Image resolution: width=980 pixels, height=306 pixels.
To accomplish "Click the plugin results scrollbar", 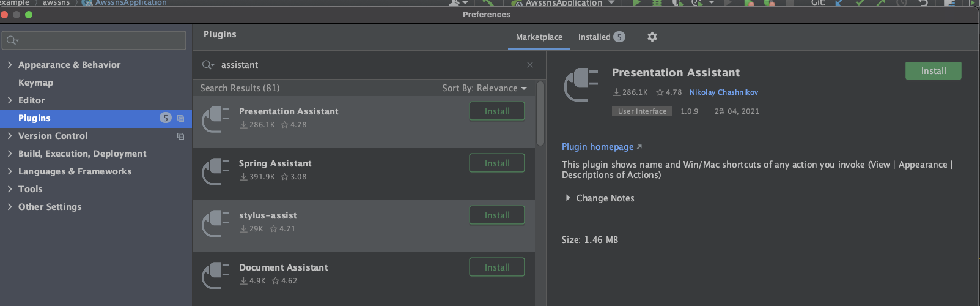I will [x=540, y=114].
